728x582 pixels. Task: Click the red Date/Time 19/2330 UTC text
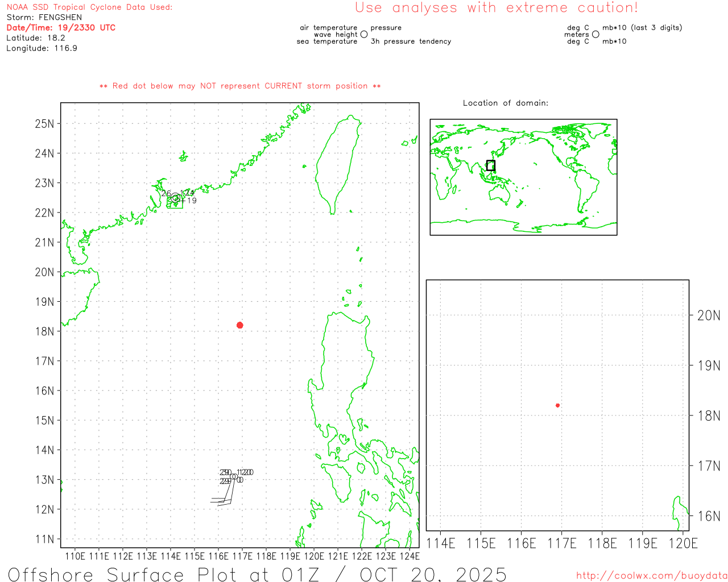[x=61, y=28]
